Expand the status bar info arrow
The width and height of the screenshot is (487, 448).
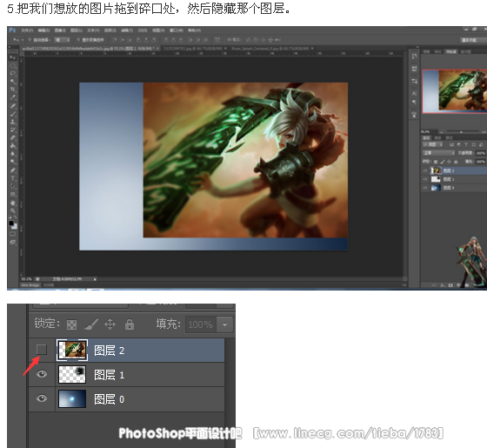coord(95,279)
